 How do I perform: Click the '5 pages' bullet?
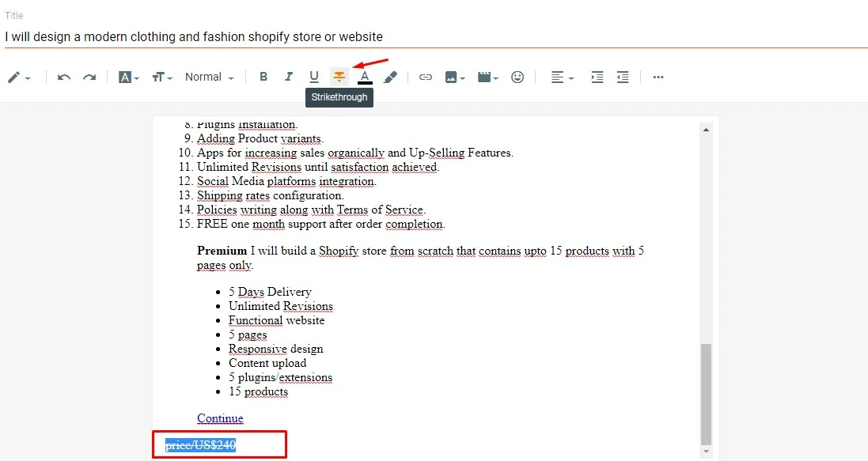pos(248,334)
